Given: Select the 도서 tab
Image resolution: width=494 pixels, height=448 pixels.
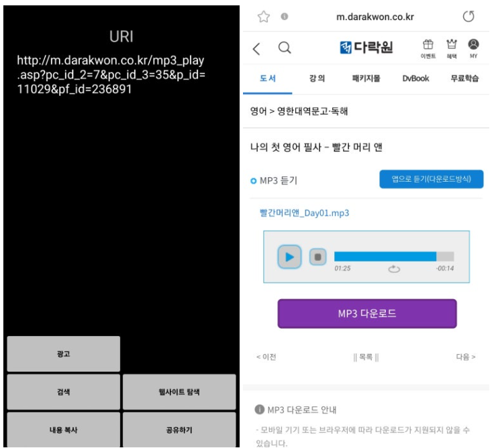Looking at the screenshot, I should coord(268,78).
